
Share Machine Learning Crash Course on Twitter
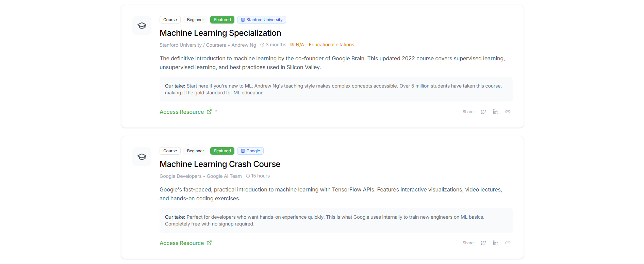pos(483,243)
